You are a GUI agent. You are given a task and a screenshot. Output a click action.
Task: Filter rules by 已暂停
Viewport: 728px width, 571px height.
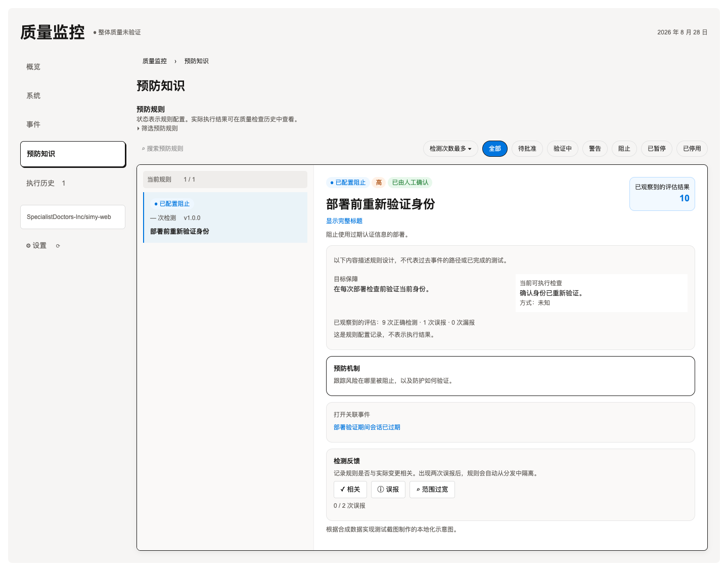(657, 149)
